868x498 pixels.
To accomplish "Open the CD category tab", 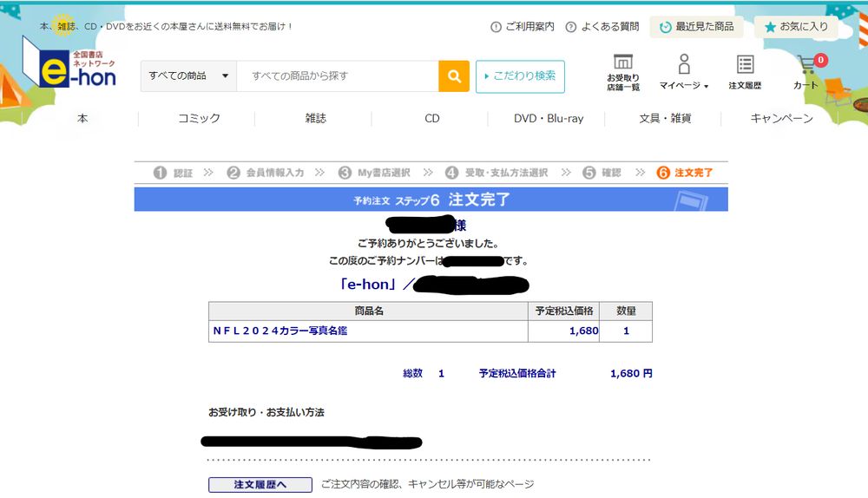I will click(x=431, y=118).
